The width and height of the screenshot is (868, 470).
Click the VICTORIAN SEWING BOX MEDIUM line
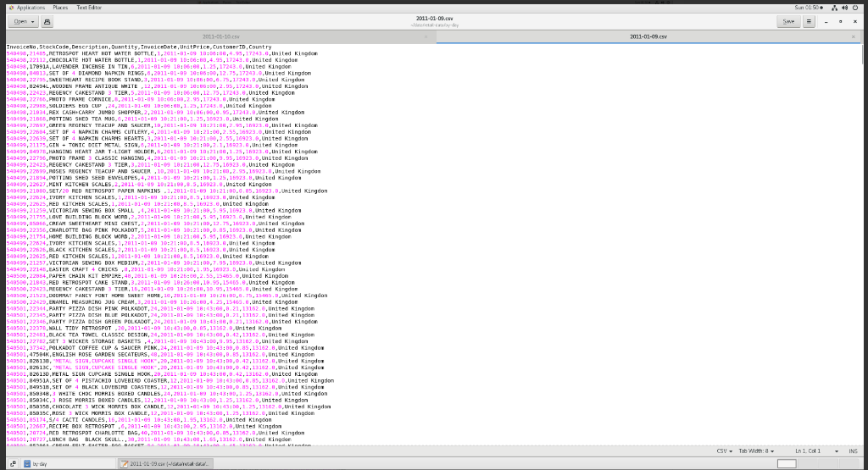(154, 263)
